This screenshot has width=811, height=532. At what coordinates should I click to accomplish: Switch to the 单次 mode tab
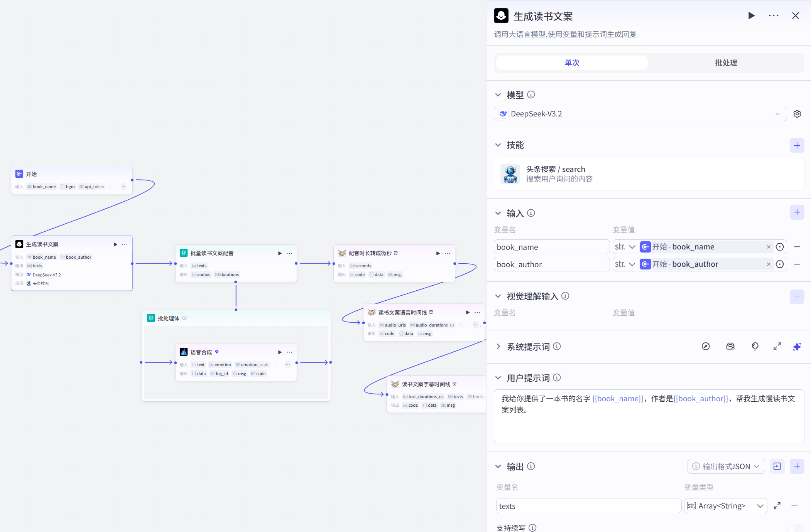(572, 63)
